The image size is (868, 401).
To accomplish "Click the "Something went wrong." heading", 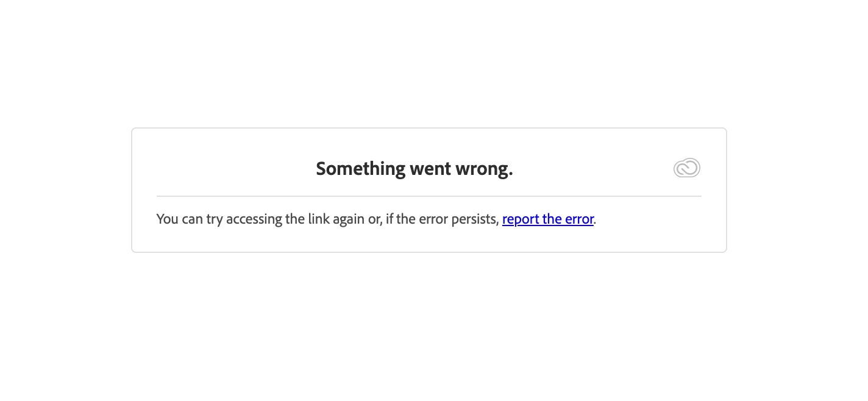I will (x=414, y=168).
